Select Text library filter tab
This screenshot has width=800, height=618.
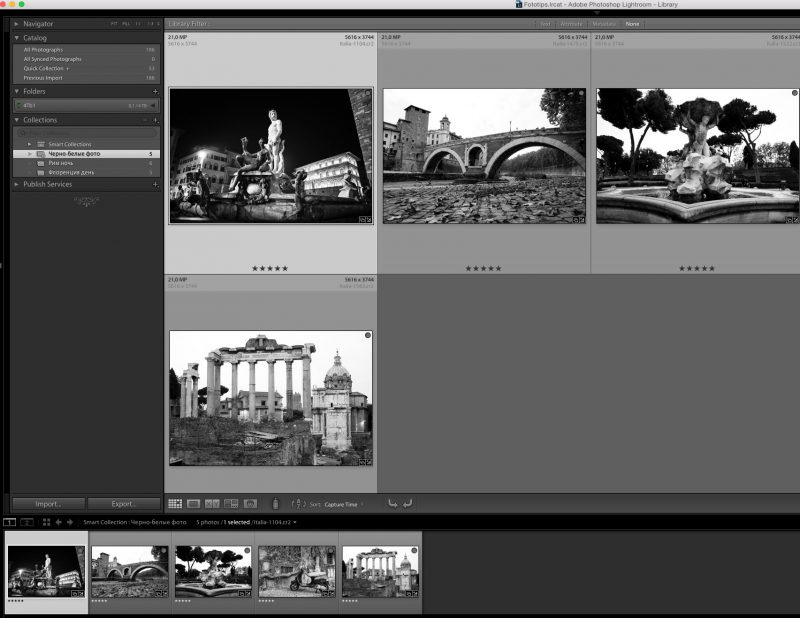click(x=545, y=24)
